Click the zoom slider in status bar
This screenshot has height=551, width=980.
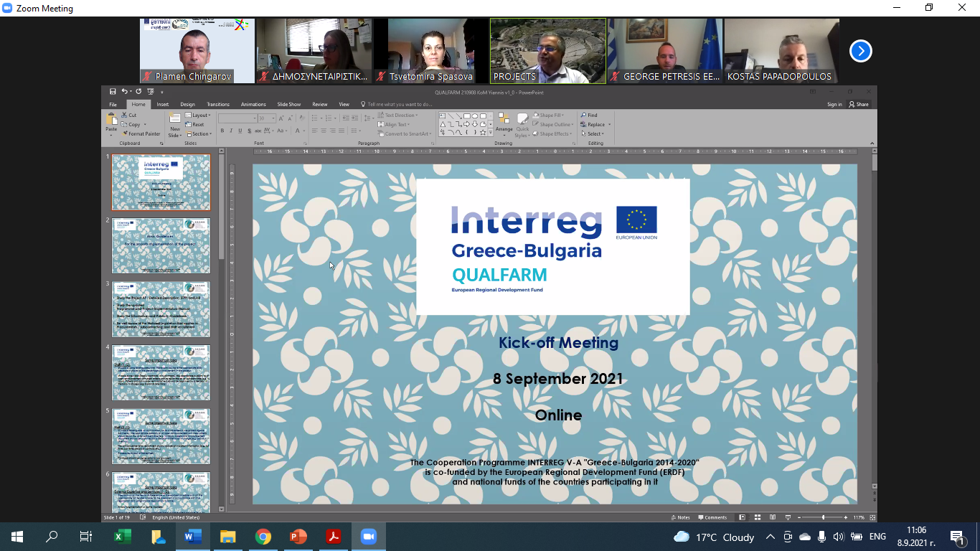point(823,517)
